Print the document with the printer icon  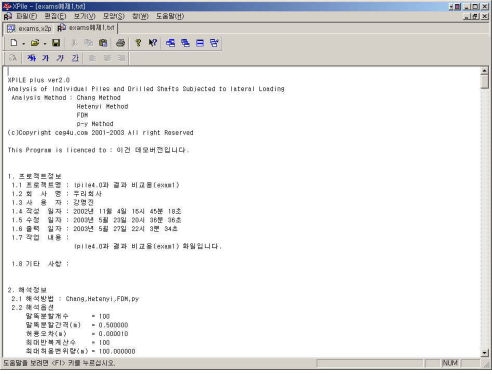(x=120, y=43)
